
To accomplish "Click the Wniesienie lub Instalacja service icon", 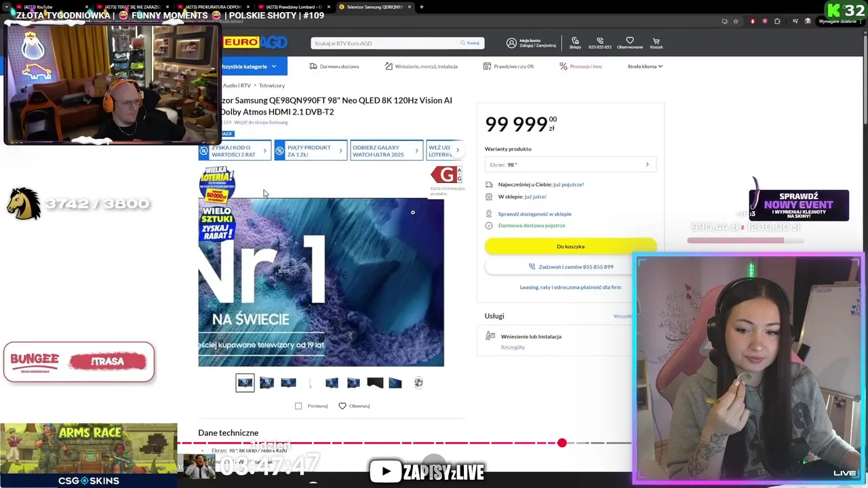I will point(490,336).
